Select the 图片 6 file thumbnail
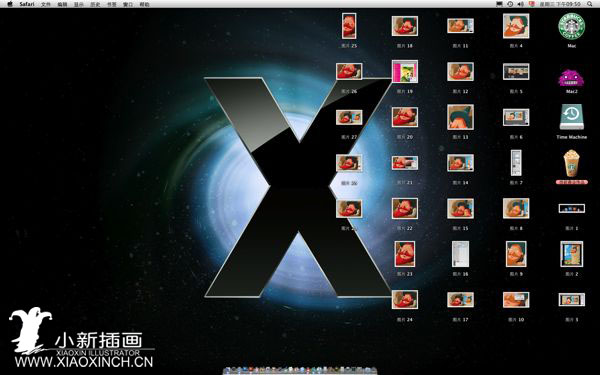The width and height of the screenshot is (600, 375). coord(516,117)
